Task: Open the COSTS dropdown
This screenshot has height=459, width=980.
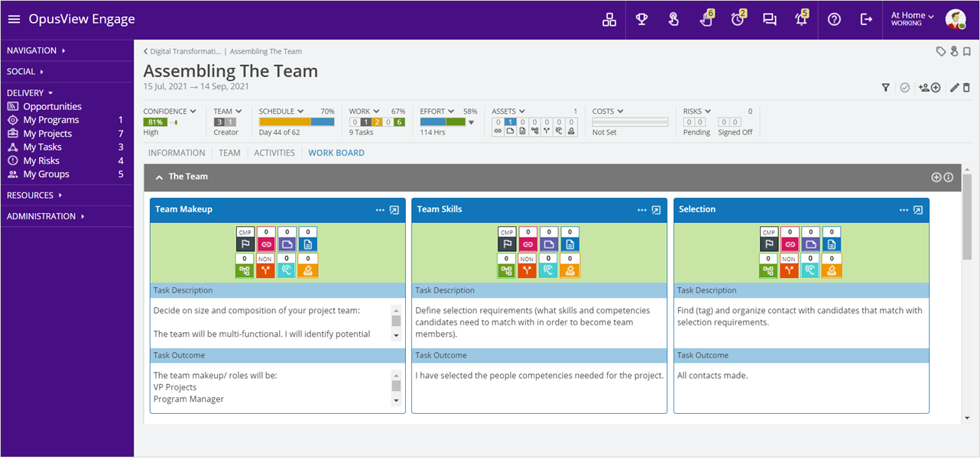Action: tap(608, 112)
